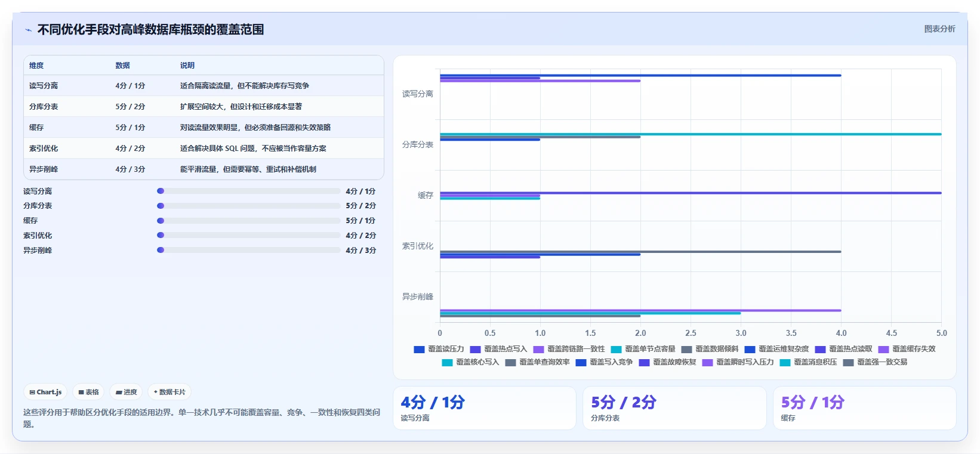The height and width of the screenshot is (454, 980).
Task: Toggle the 覆盖热点读取 legend item
Action: [843, 349]
